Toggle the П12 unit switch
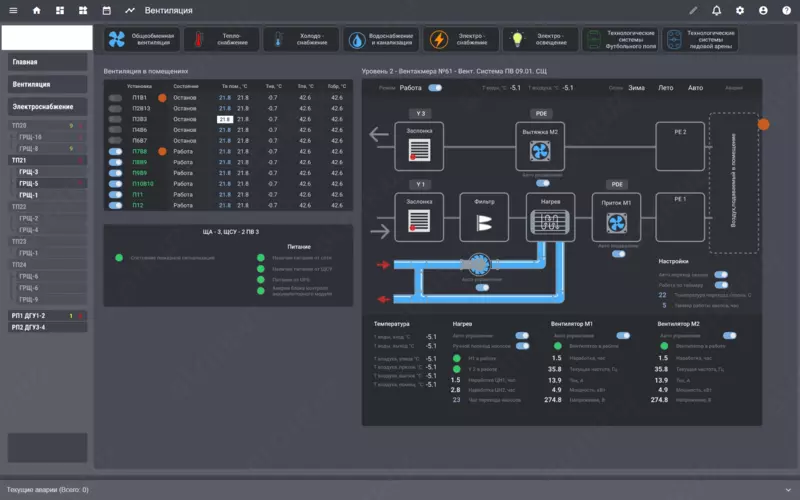Image resolution: width=800 pixels, height=500 pixels. (x=115, y=205)
